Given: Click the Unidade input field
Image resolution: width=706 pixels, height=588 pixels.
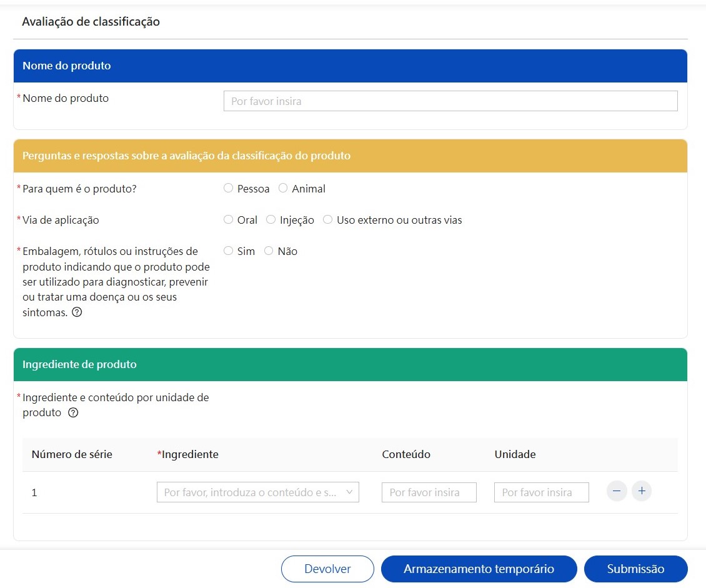Looking at the screenshot, I should (x=541, y=492).
